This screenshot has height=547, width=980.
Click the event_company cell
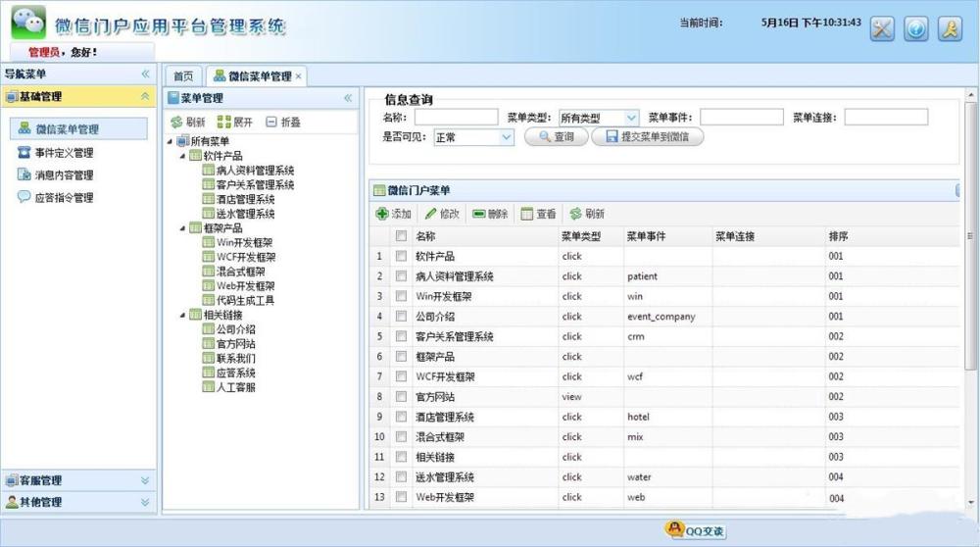point(661,317)
